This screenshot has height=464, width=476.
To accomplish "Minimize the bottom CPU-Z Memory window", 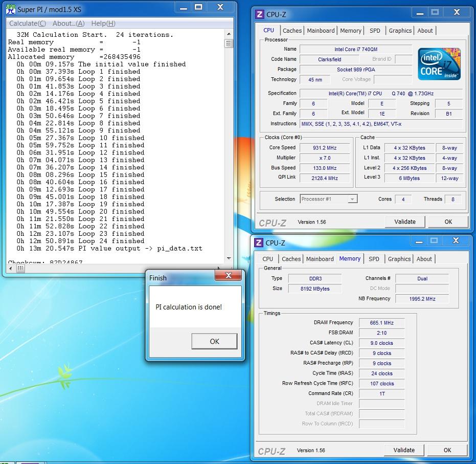I will click(419, 241).
